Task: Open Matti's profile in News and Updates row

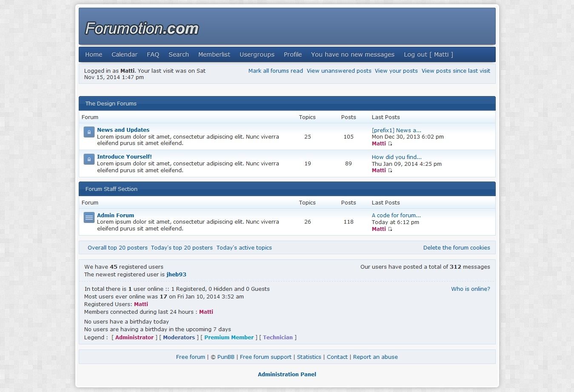Action: 379,144
